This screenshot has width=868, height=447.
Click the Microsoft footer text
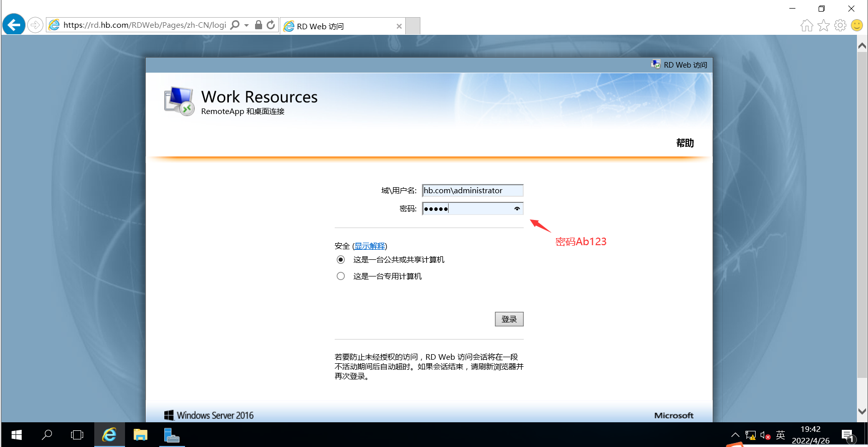674,415
